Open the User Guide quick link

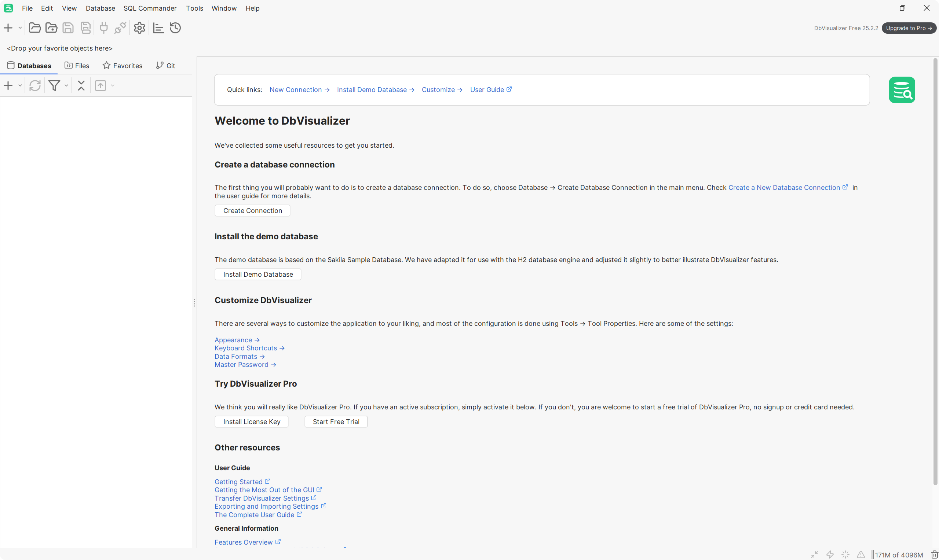[x=491, y=90]
